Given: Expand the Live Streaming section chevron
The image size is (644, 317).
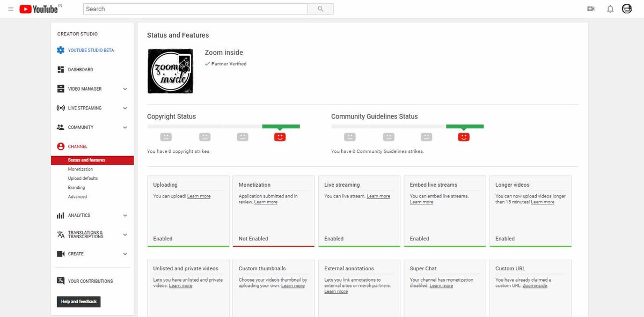Looking at the screenshot, I should 125,108.
